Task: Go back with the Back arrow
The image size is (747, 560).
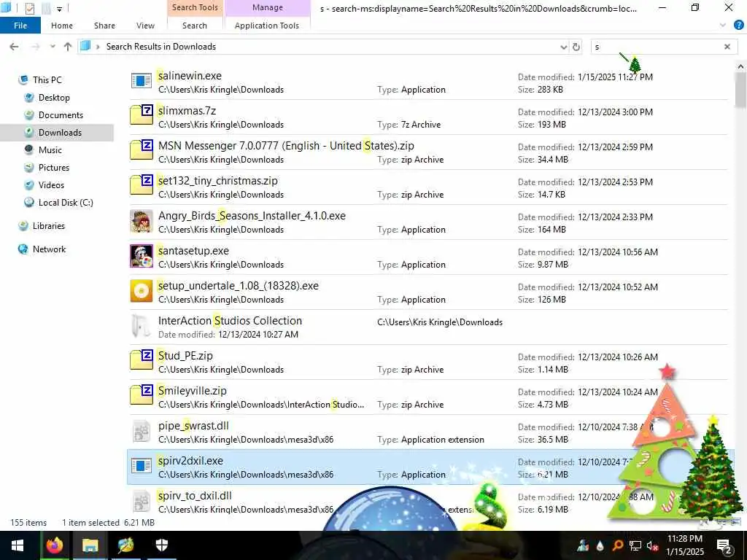Action: tap(14, 47)
